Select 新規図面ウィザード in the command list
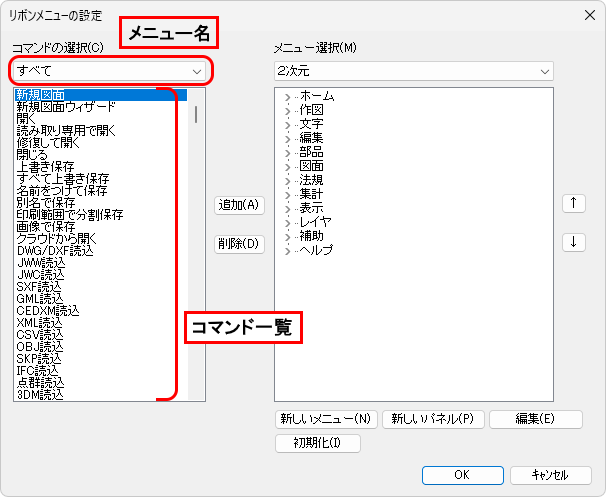606x497 pixels. pyautogui.click(x=100, y=107)
